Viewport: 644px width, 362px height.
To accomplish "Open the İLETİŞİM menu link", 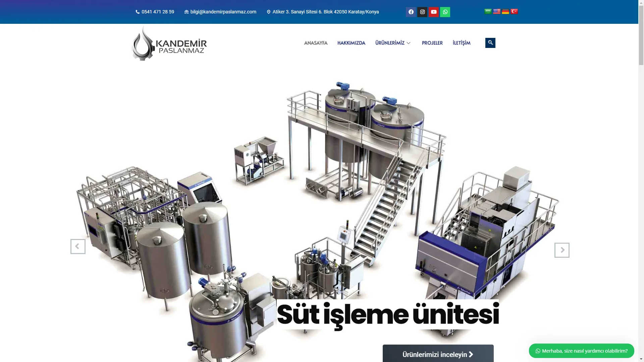I will click(462, 43).
